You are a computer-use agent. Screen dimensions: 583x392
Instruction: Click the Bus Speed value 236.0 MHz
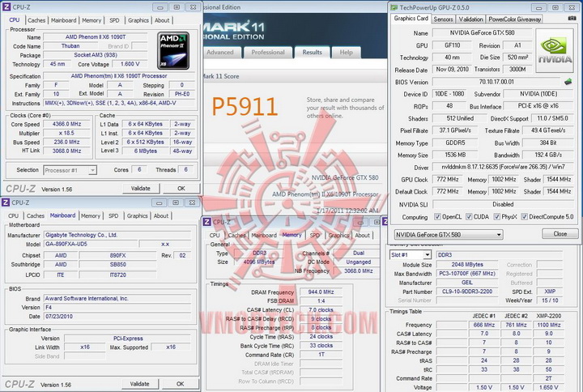pos(66,142)
